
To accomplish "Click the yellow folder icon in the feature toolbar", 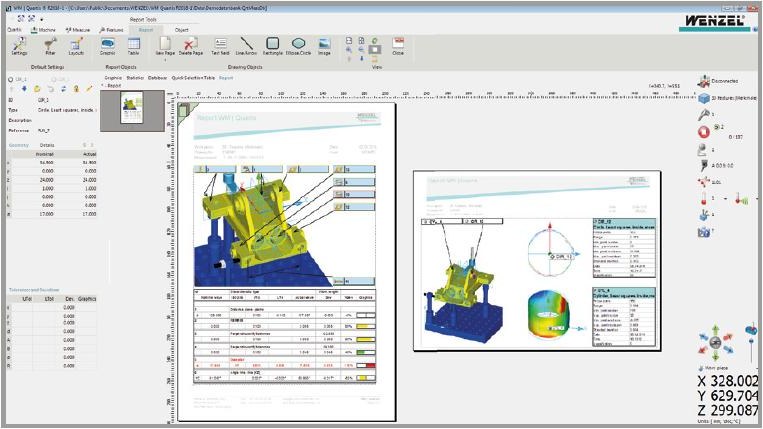I will point(37,89).
